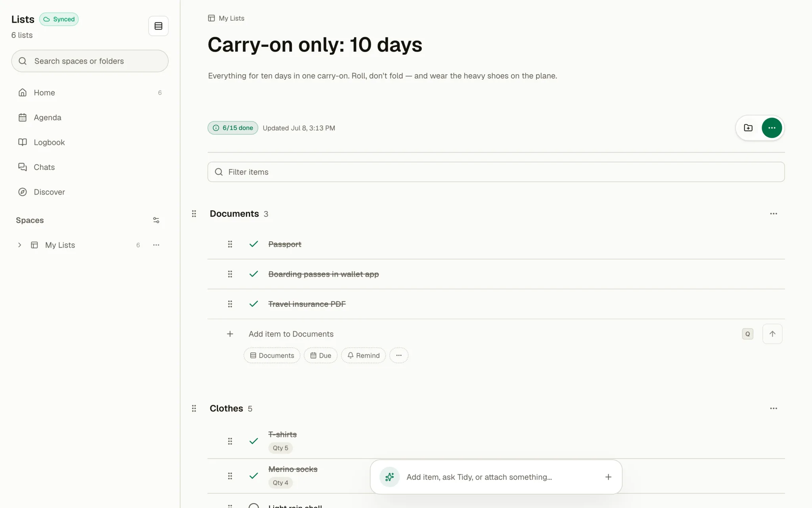Screen dimensions: 812x508
Task: Click the Add item to Documents field
Action: pos(492,334)
